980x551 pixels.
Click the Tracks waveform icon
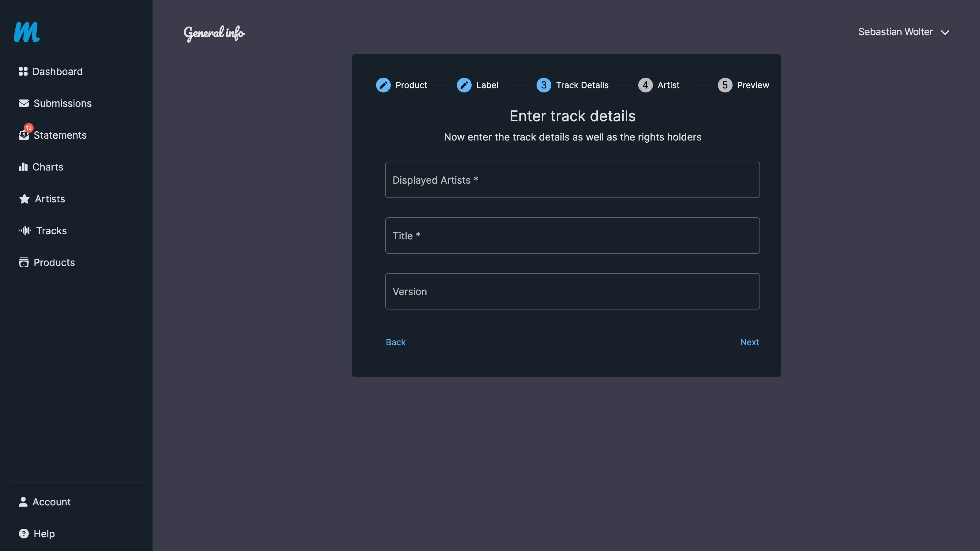pyautogui.click(x=25, y=231)
